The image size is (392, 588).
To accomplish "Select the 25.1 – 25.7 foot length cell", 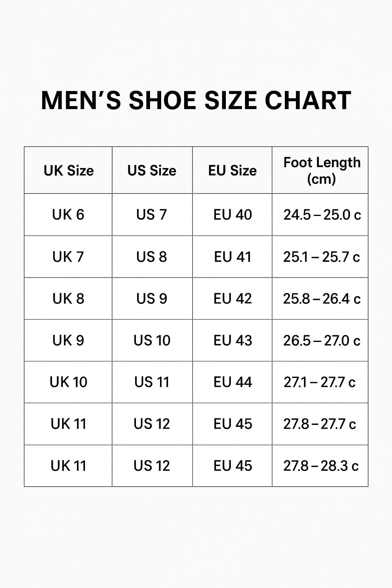I will 322,257.
